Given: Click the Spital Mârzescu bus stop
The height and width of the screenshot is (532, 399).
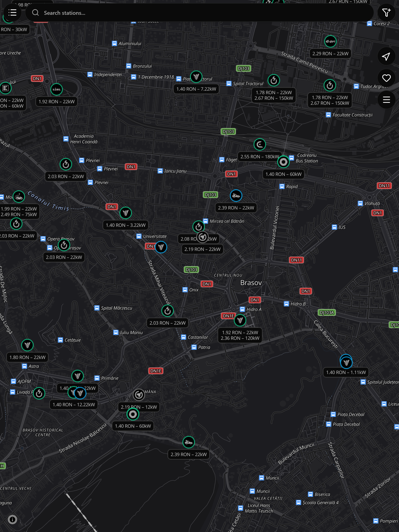Looking at the screenshot, I should (x=113, y=308).
